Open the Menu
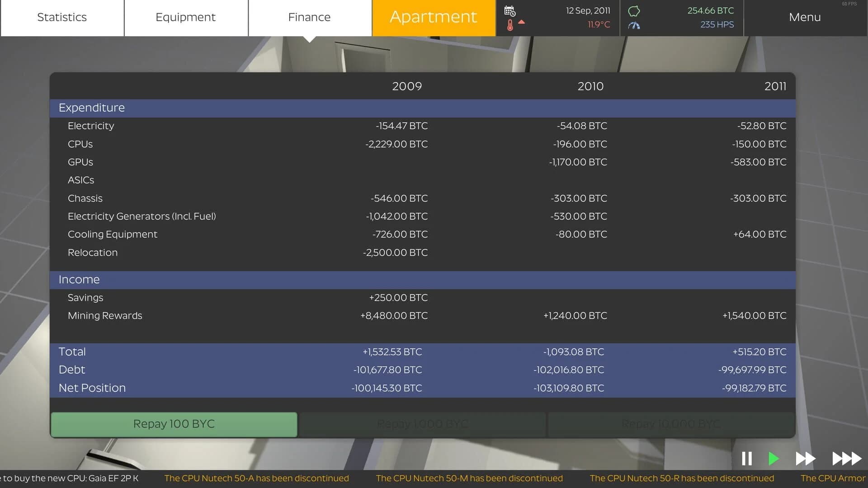This screenshot has height=488, width=868. (x=805, y=17)
